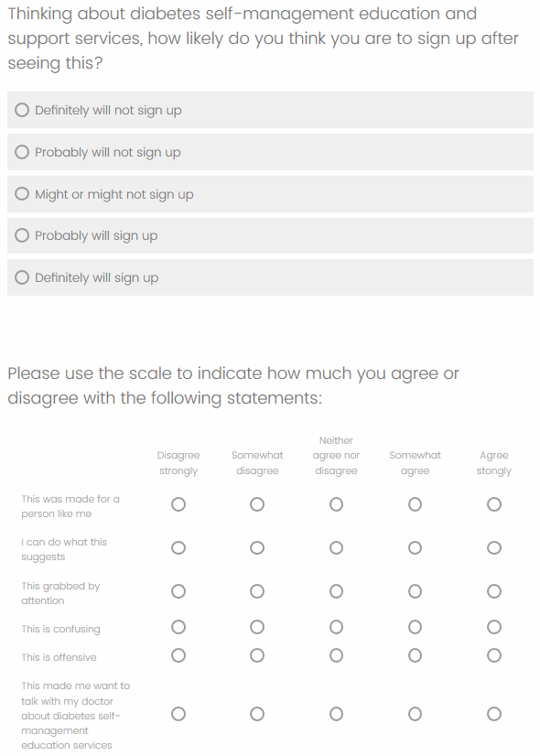Select 'Agree strongly' for 'made for a person like me'
The image size is (540, 756).
pos(493,504)
